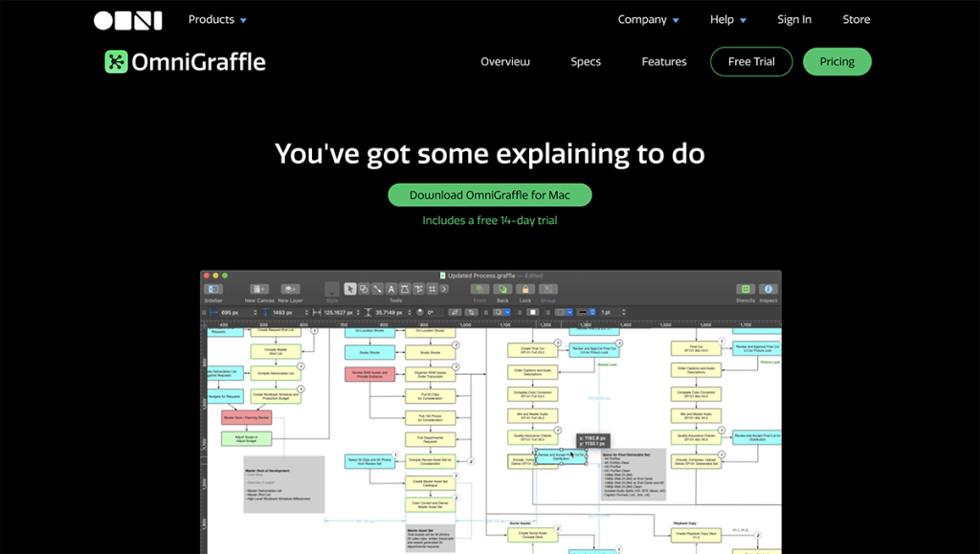Pick the Shape tool from the Tools group
This screenshot has width=980, height=554.
pyautogui.click(x=363, y=288)
